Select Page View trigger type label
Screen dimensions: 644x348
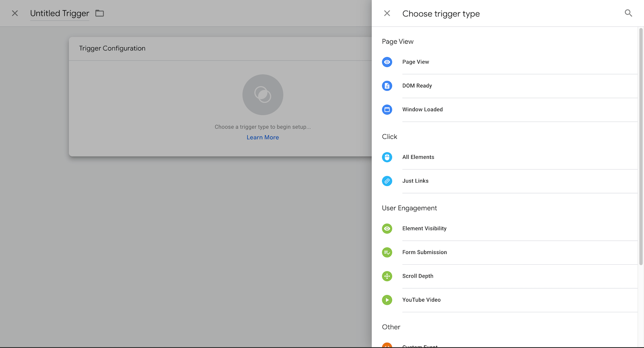pos(416,62)
